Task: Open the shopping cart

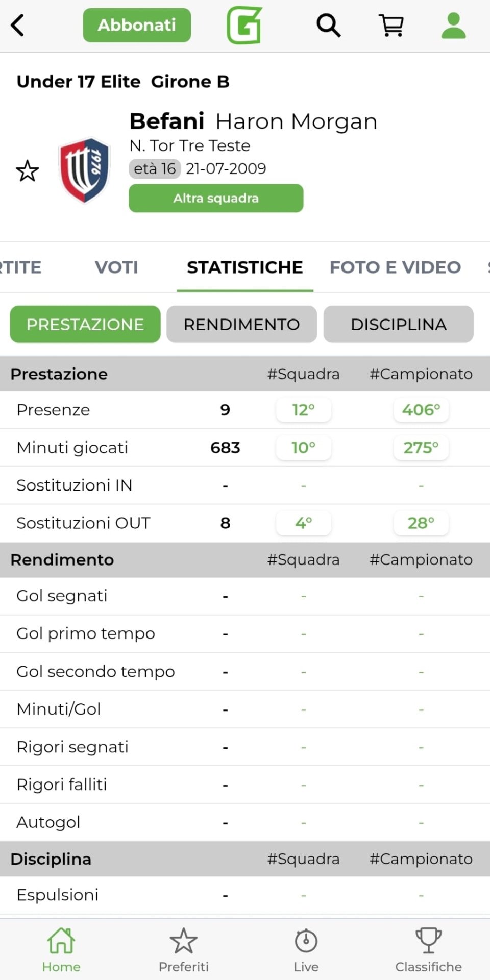Action: click(x=391, y=25)
